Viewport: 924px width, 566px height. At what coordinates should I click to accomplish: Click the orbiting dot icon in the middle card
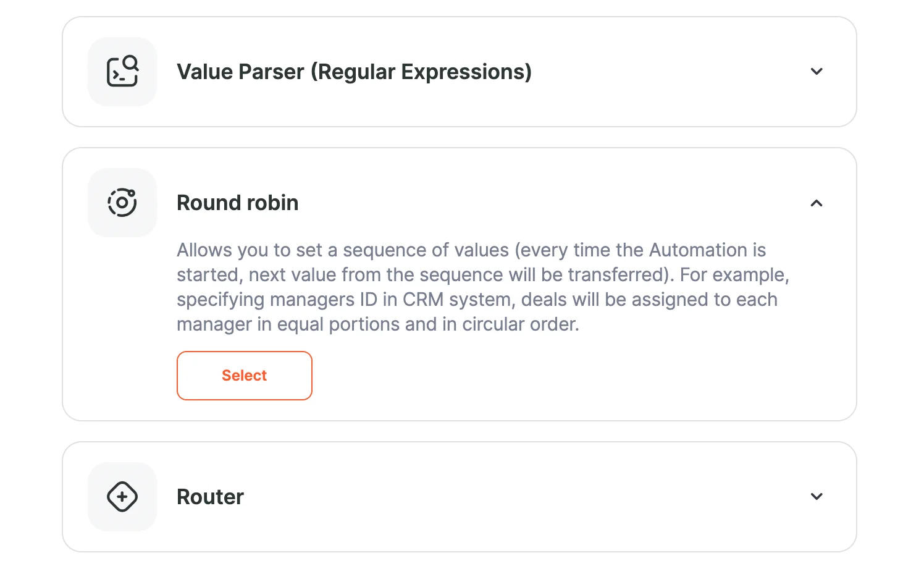(122, 203)
